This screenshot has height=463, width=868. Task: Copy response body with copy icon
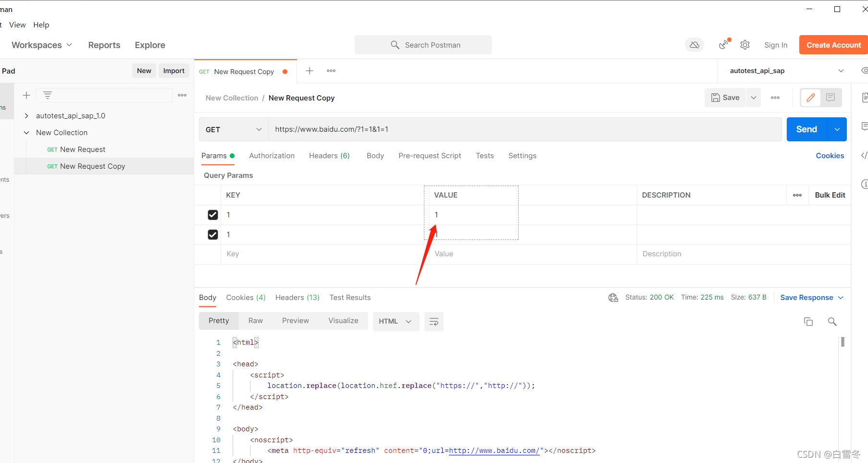coord(808,322)
